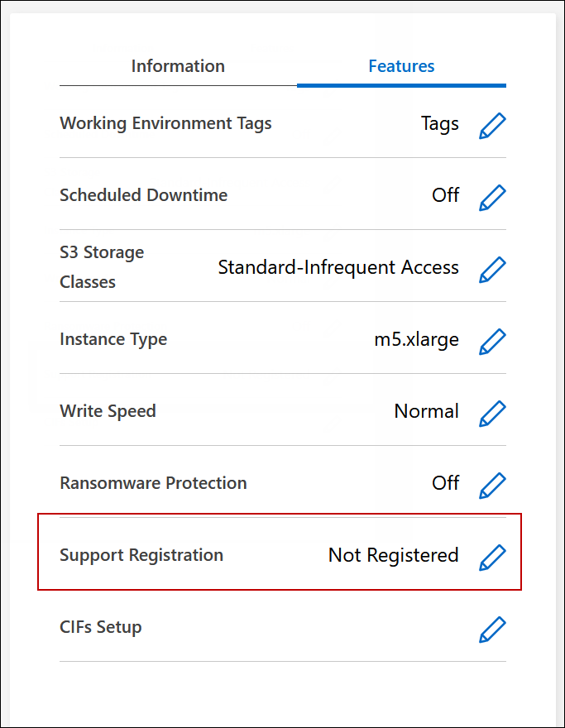565x728 pixels.
Task: Click the m5.xlarge instance value
Action: (416, 339)
